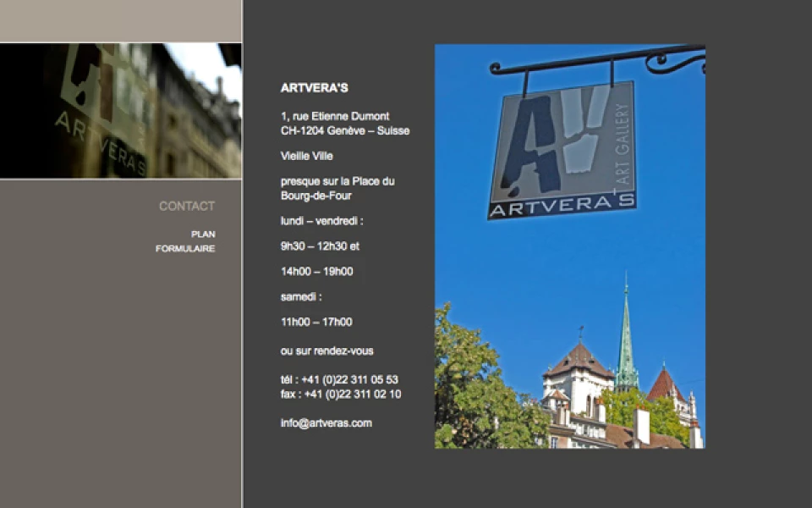Click the fax number +41 (0)22 311 02 10

click(x=353, y=395)
